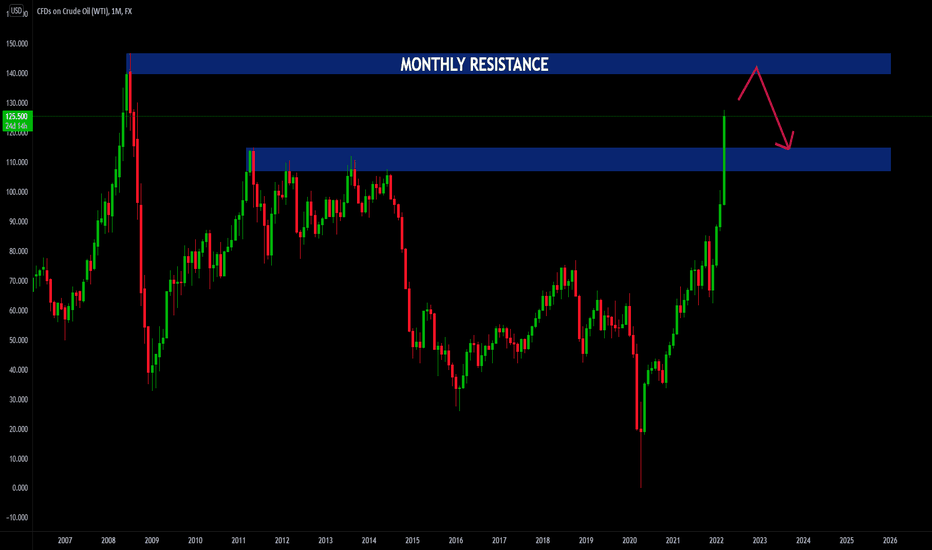Click the 140.000 price axis label

pyautogui.click(x=17, y=74)
